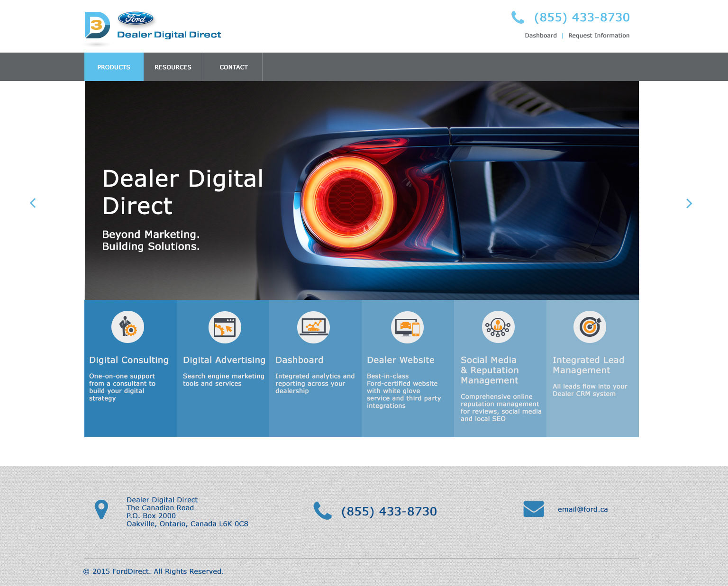
Task: Click the header phone number (855) 433-8730
Action: pos(582,18)
